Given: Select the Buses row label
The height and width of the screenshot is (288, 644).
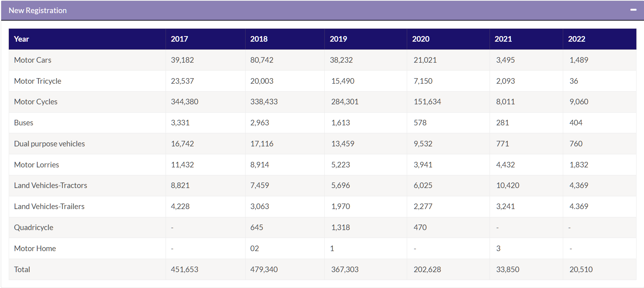Looking at the screenshot, I should (x=23, y=123).
